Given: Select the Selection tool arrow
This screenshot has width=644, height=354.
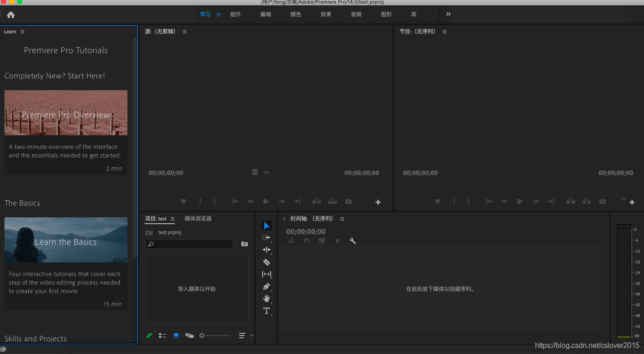Looking at the screenshot, I should tap(267, 226).
